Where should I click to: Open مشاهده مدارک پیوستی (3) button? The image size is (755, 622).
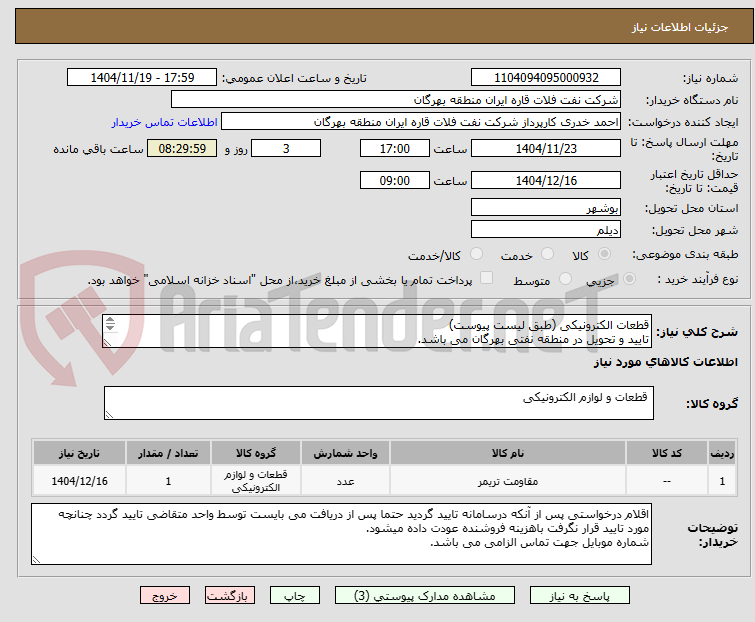click(x=425, y=596)
